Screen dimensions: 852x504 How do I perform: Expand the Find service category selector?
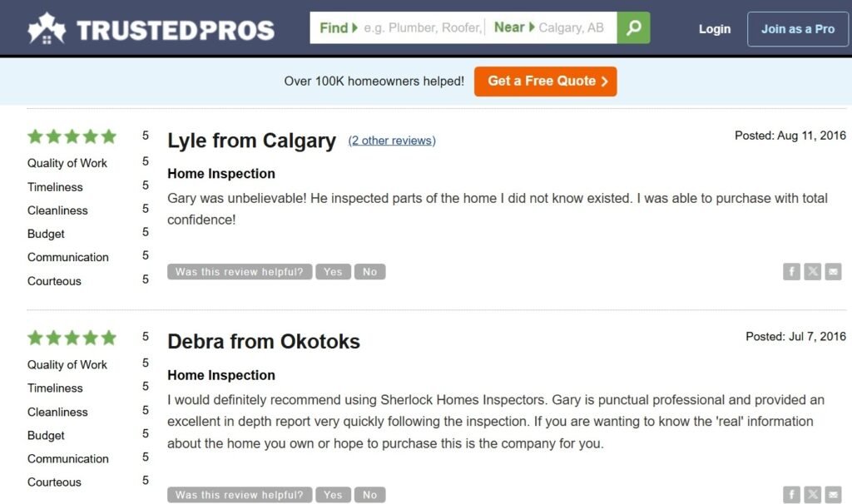(x=336, y=27)
